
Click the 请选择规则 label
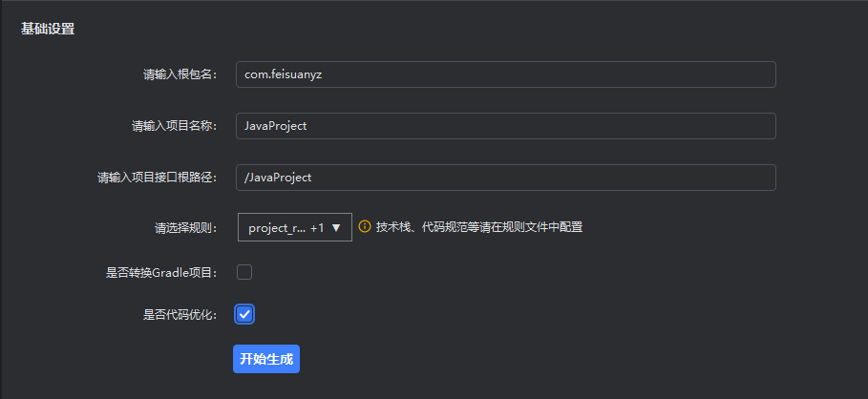[x=186, y=229]
